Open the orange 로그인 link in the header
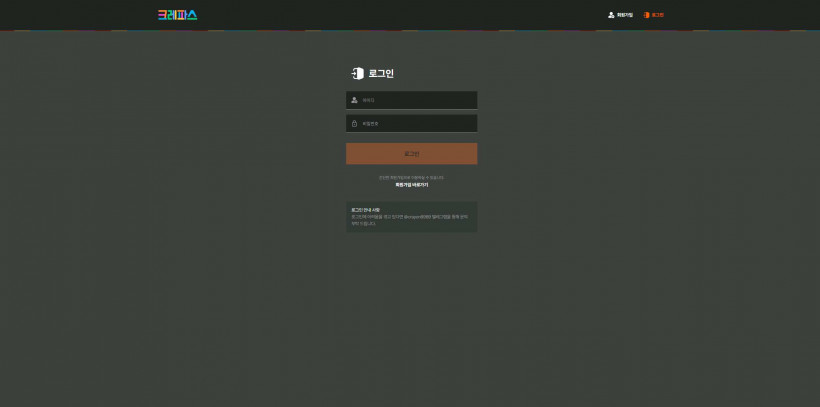820x407 pixels. tap(654, 15)
